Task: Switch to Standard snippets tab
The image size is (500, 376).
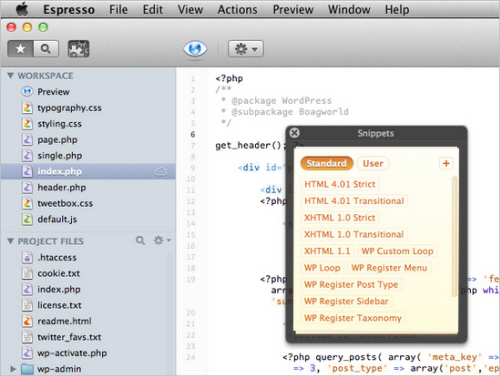Action: point(327,163)
